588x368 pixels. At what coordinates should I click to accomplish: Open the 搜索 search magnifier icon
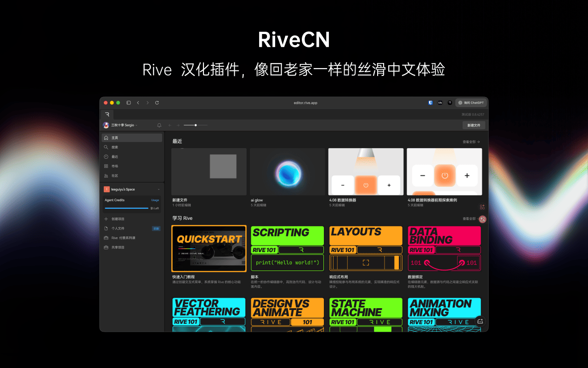coord(106,147)
